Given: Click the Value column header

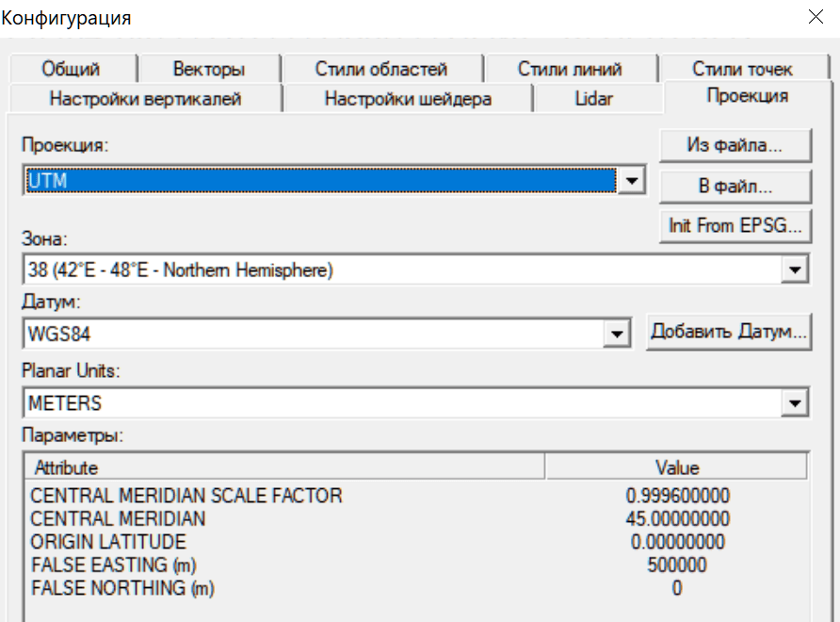Looking at the screenshot, I should 676,467.
